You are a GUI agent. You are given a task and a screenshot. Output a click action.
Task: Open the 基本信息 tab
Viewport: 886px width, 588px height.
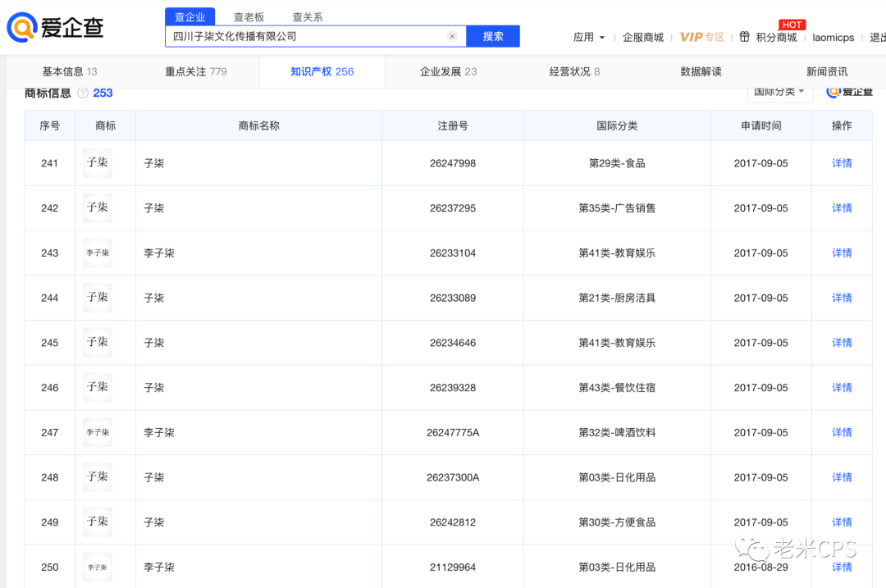pyautogui.click(x=70, y=71)
